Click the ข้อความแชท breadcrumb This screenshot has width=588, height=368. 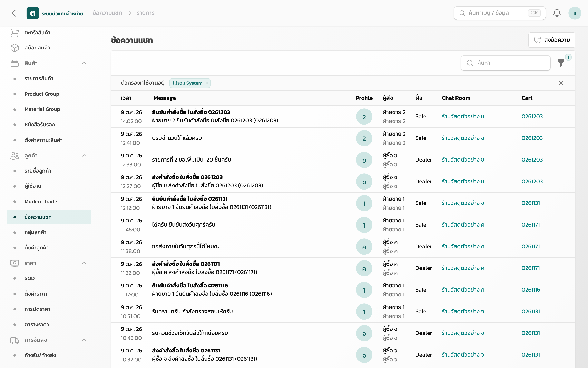[x=107, y=13]
